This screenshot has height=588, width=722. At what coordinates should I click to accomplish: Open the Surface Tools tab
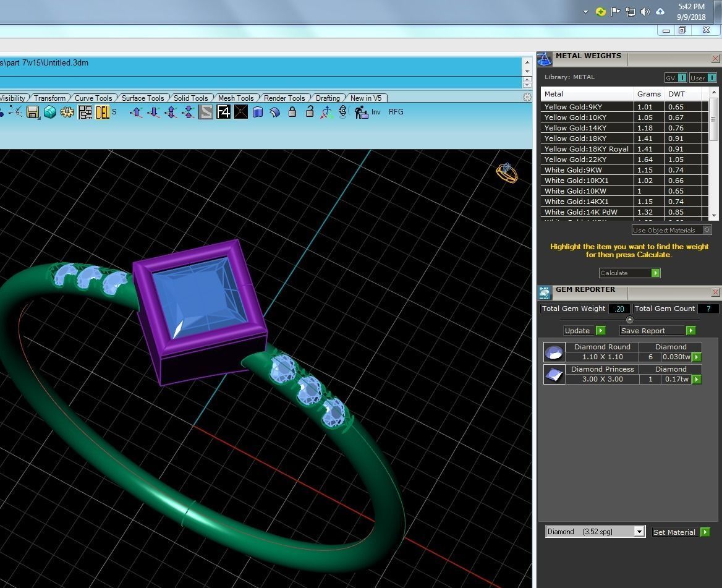tap(143, 98)
